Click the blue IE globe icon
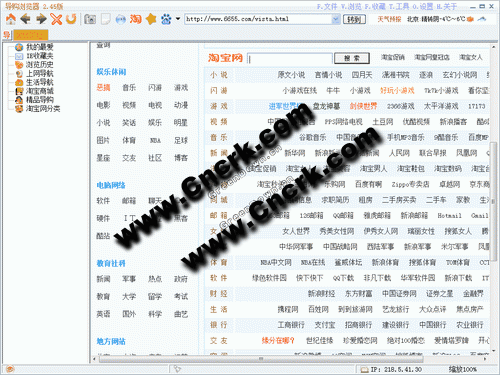Screen dimensions: 500x375 coord(121,19)
